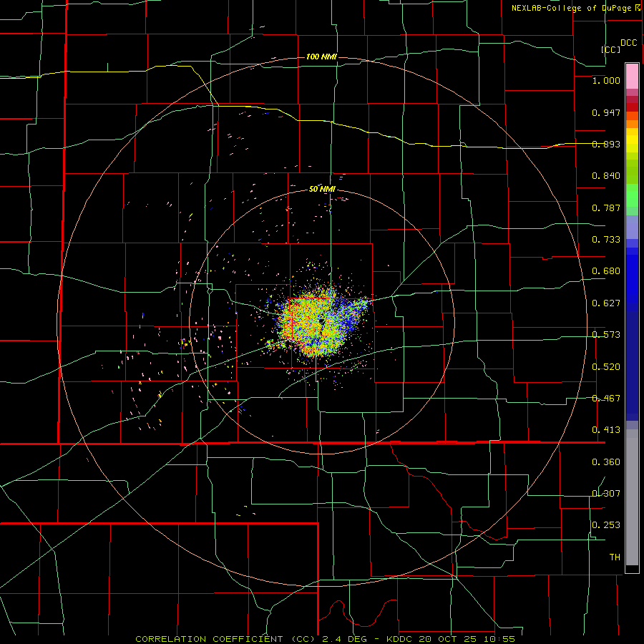The width and height of the screenshot is (644, 644).
Task: Select the 0.840 legend value
Action: (606, 176)
